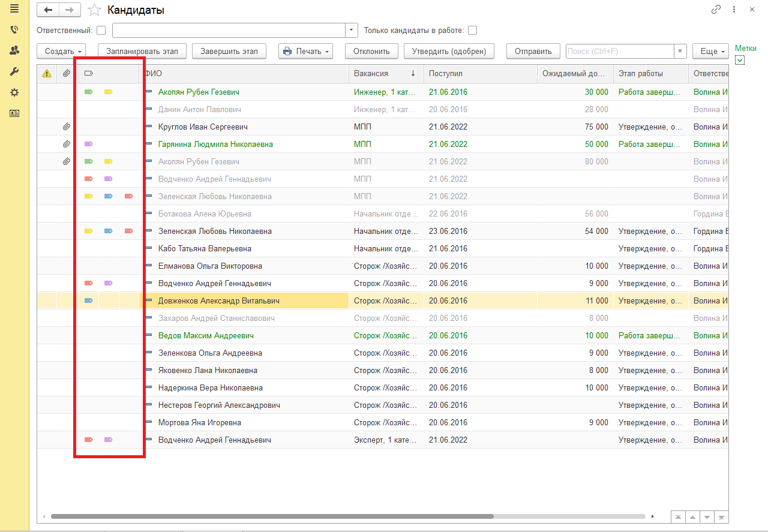
Task: Click the tag labels column header
Action: 89,74
